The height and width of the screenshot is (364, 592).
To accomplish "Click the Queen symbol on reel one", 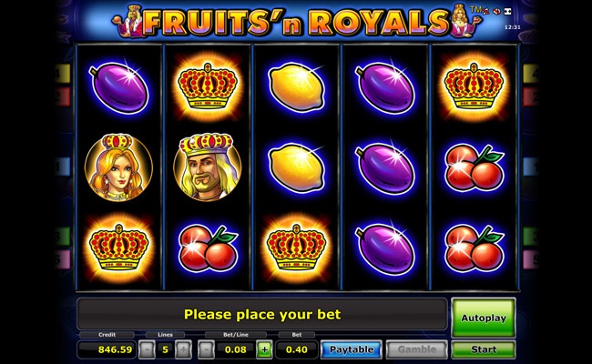I will 118,167.
